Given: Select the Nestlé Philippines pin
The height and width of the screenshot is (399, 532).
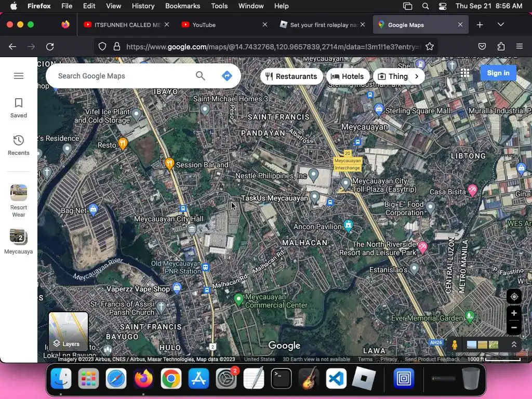Looking at the screenshot, I should (314, 175).
